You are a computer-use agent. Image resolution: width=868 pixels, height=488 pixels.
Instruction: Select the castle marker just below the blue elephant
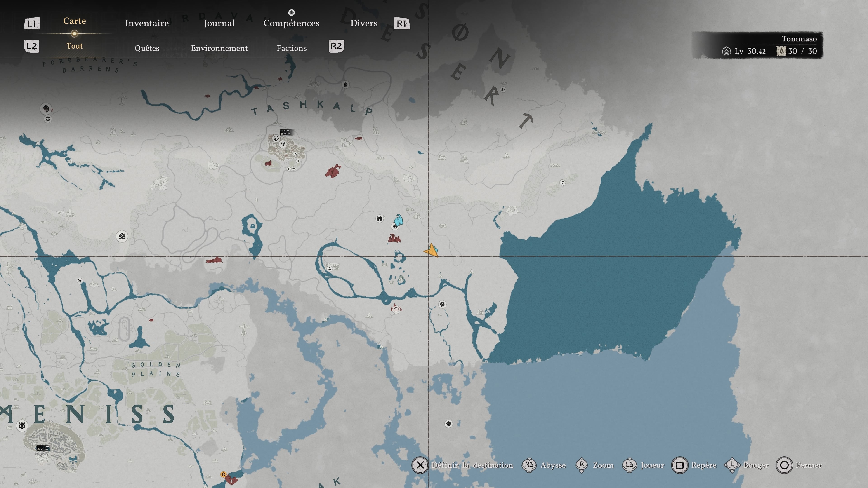[395, 226]
